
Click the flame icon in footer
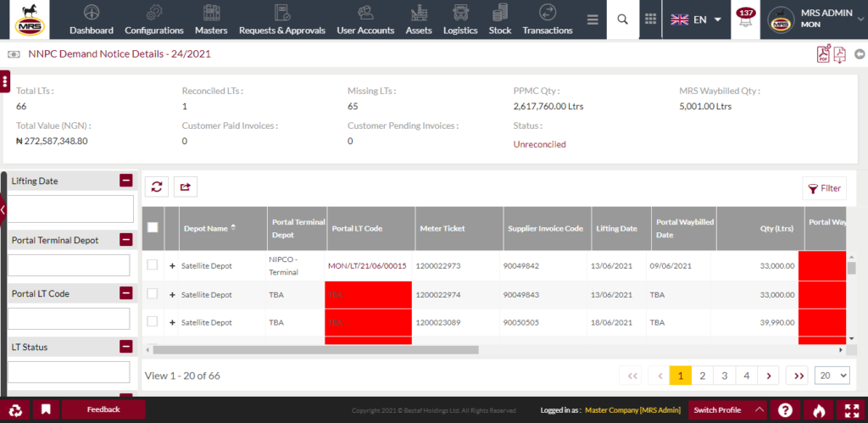(x=819, y=410)
